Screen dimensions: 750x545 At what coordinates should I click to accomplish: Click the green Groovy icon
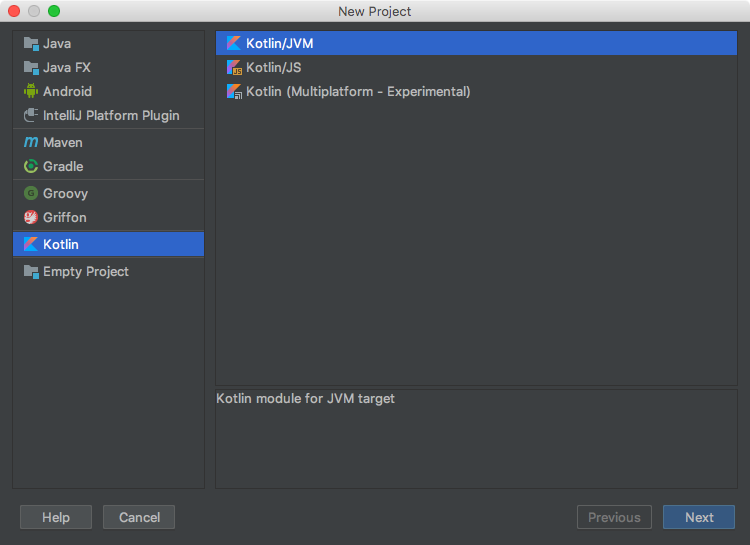pos(31,193)
